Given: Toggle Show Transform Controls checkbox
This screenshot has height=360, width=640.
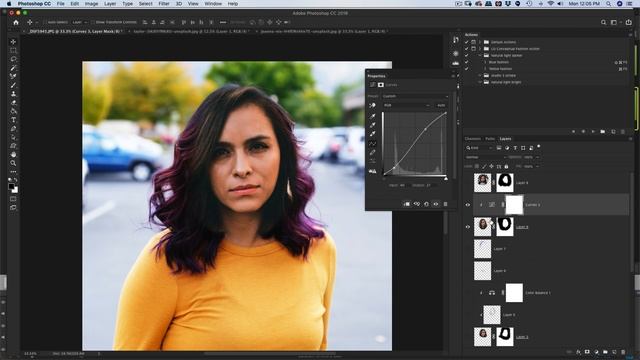Looking at the screenshot, I should pos(93,22).
